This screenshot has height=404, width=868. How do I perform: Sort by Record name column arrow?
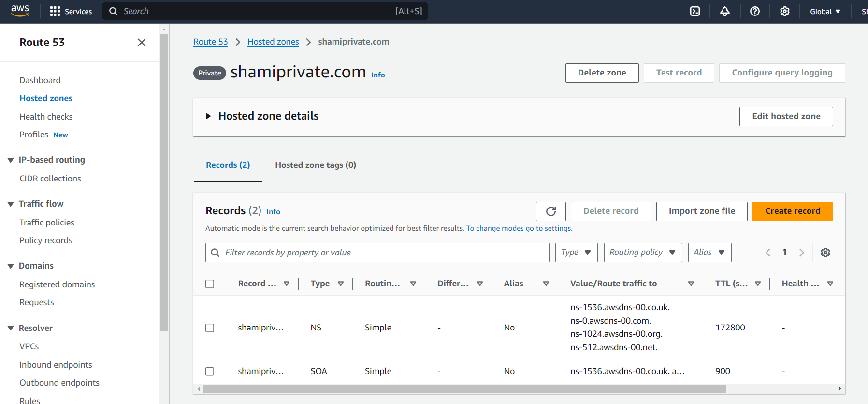tap(287, 284)
